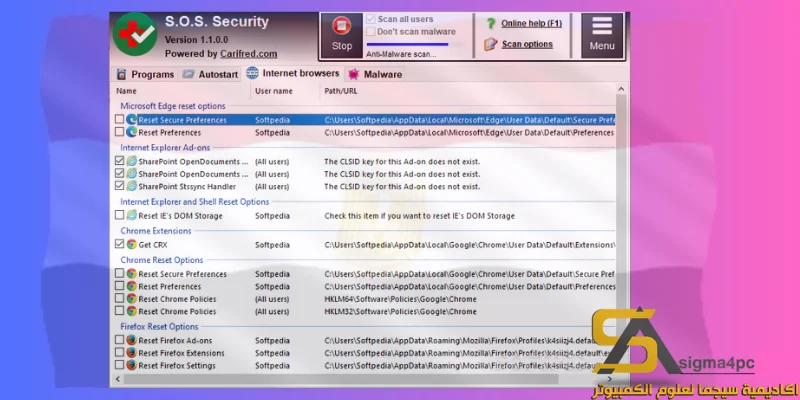Select Chrome Reset Options group header

tap(162, 260)
